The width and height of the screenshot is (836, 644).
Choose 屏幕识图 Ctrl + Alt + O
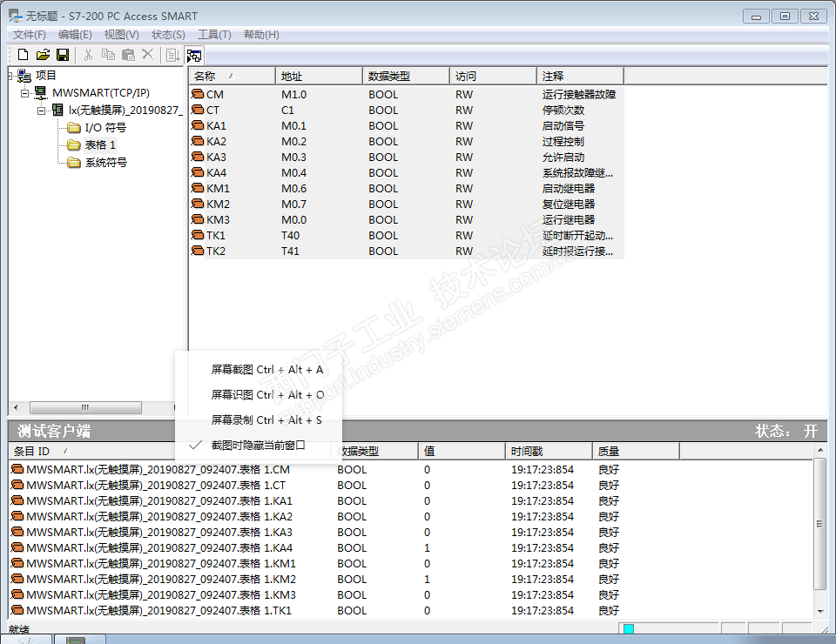point(267,395)
